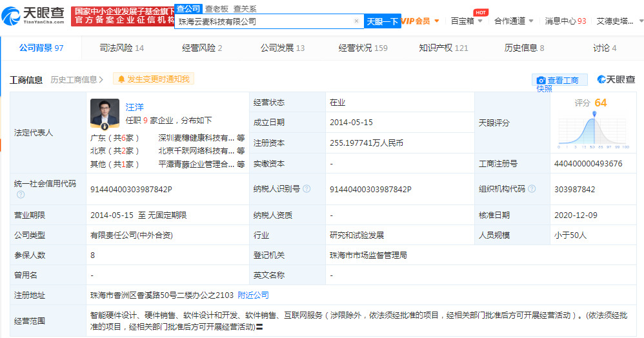
Task: Select establishment date 2014-05-15
Action: [x=351, y=123]
